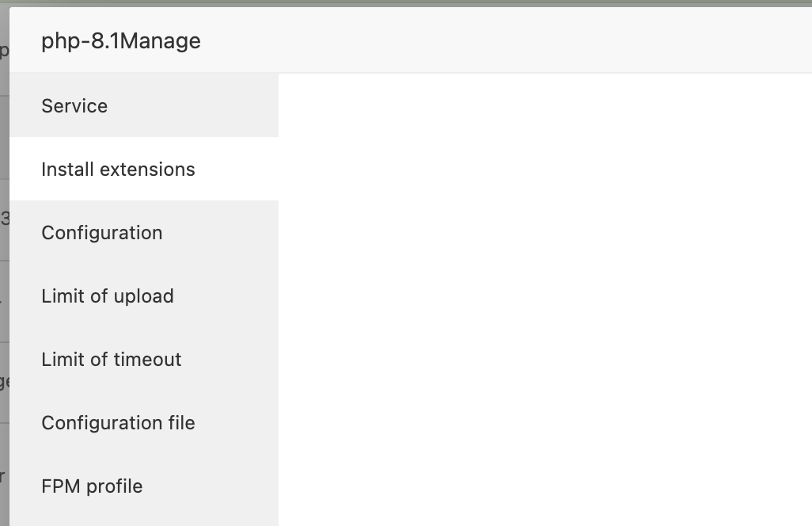The image size is (812, 526).
Task: Edit the PHP configuration file
Action: [118, 423]
